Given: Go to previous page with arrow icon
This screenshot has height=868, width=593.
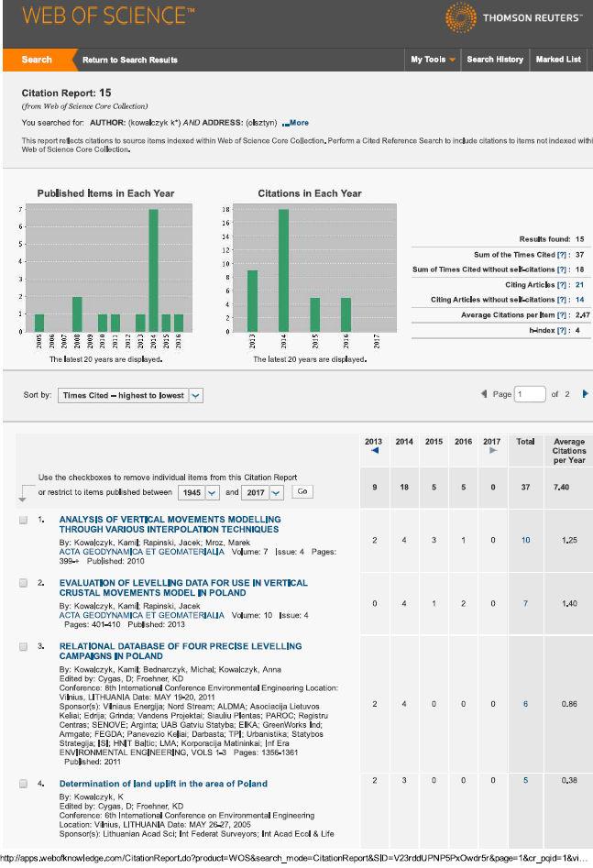Looking at the screenshot, I should tap(483, 394).
